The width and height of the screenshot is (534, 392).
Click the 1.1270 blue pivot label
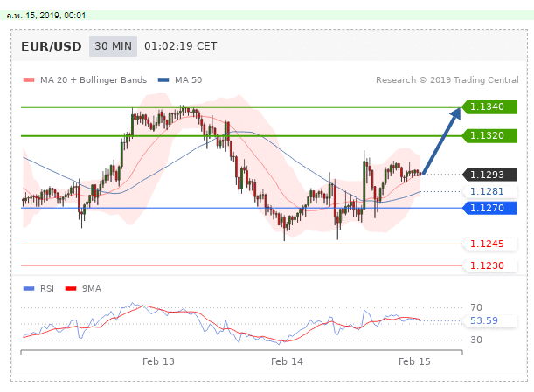(x=489, y=208)
